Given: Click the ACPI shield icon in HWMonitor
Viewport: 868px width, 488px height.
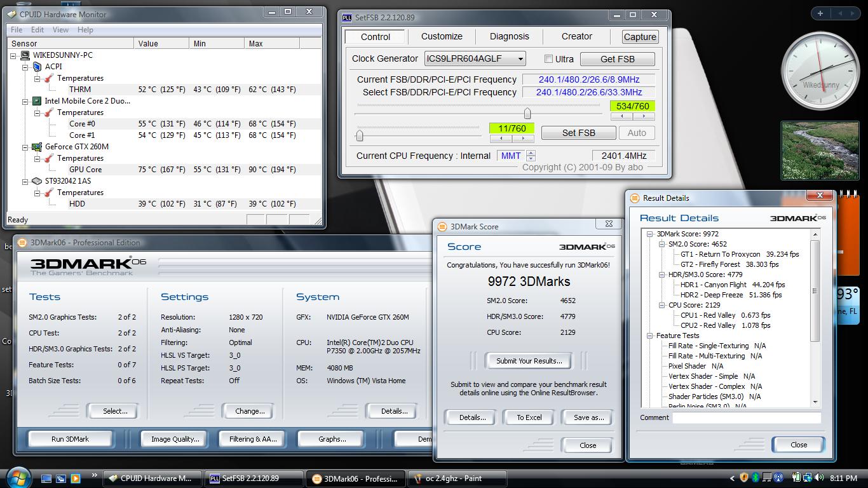Looking at the screenshot, I should pyautogui.click(x=37, y=67).
